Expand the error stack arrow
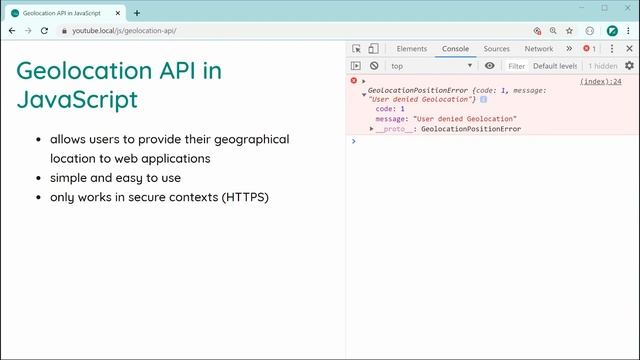Screen dimensions: 640x360 (x=363, y=81)
